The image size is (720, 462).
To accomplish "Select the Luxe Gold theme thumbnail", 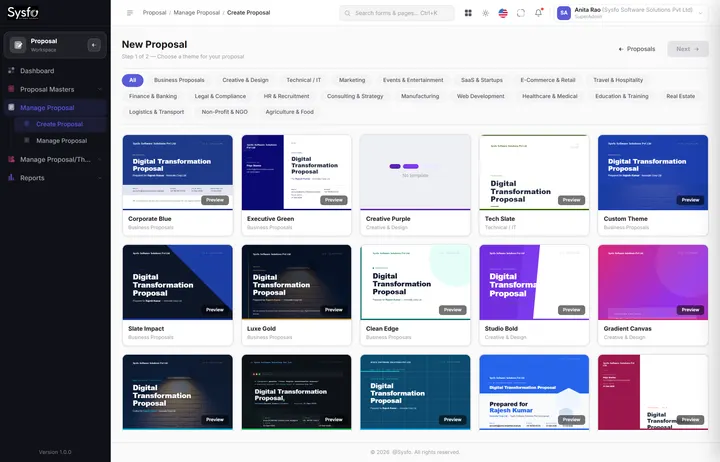I will tap(296, 282).
